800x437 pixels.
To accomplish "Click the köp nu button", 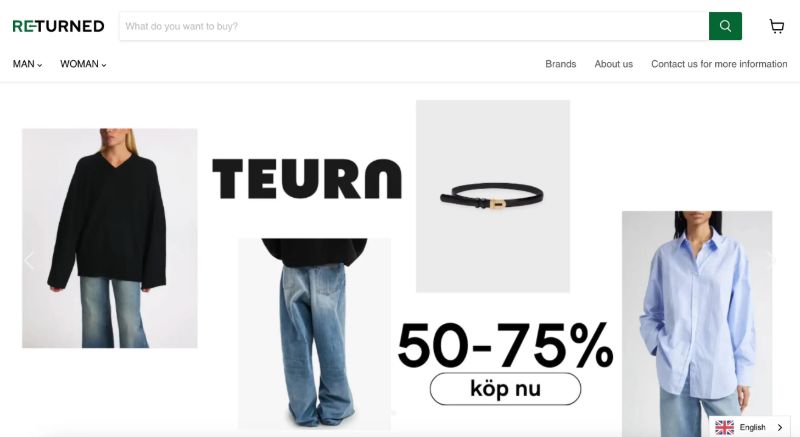I will click(505, 389).
